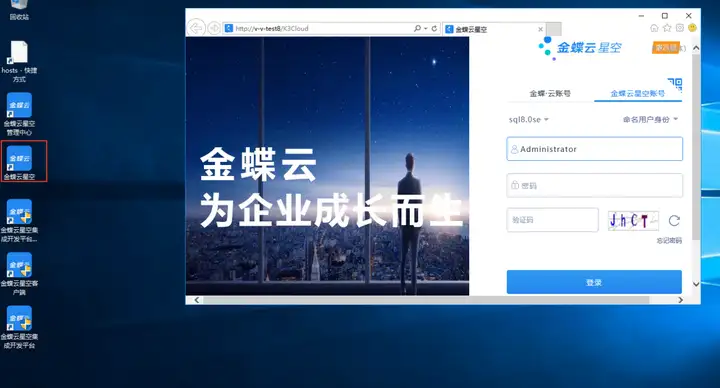The height and width of the screenshot is (388, 720).
Task: Click the browser back arrow button
Action: [196, 28]
